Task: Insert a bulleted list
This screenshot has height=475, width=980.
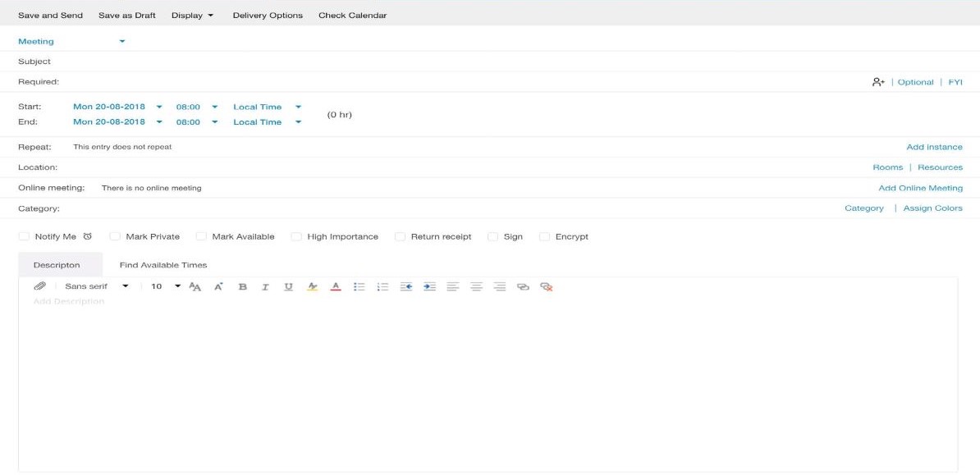Action: 359,286
